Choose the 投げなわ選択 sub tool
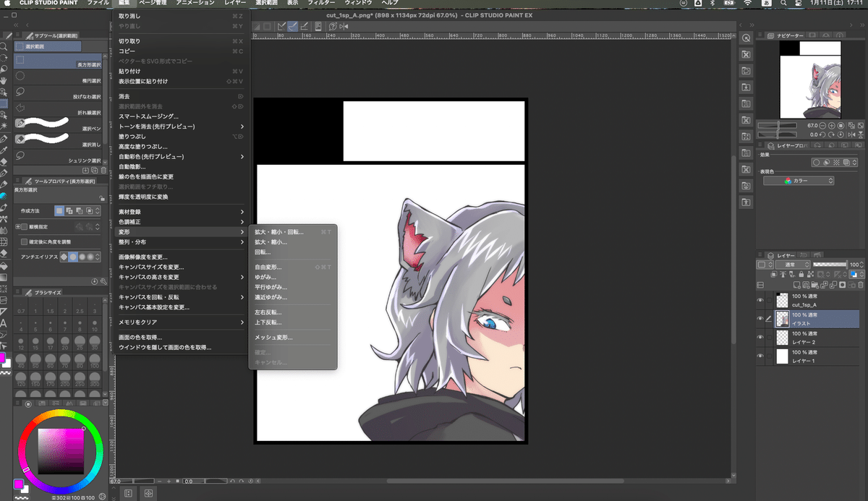 59,93
